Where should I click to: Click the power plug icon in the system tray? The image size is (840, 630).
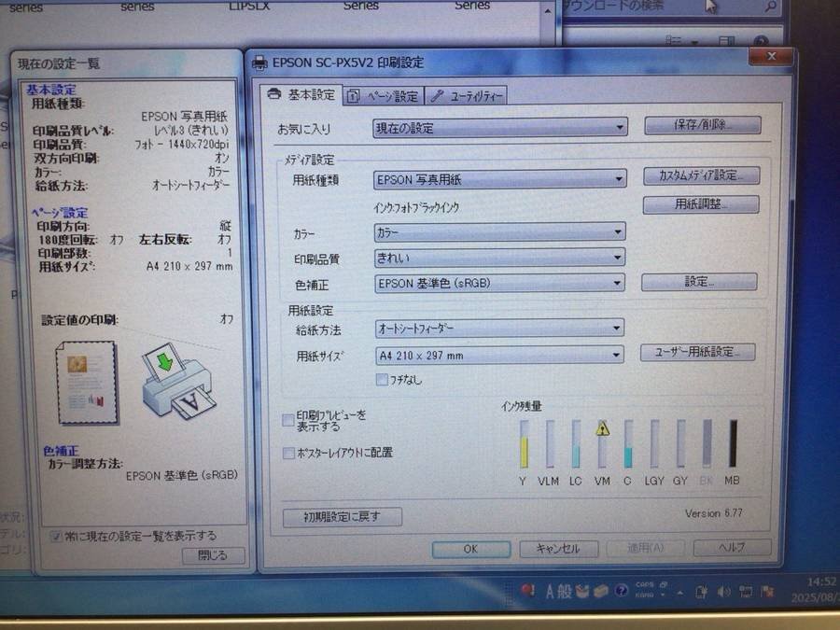[701, 592]
